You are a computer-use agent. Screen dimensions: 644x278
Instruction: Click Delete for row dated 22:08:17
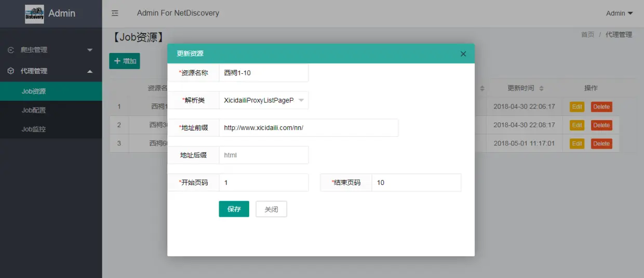pyautogui.click(x=601, y=125)
